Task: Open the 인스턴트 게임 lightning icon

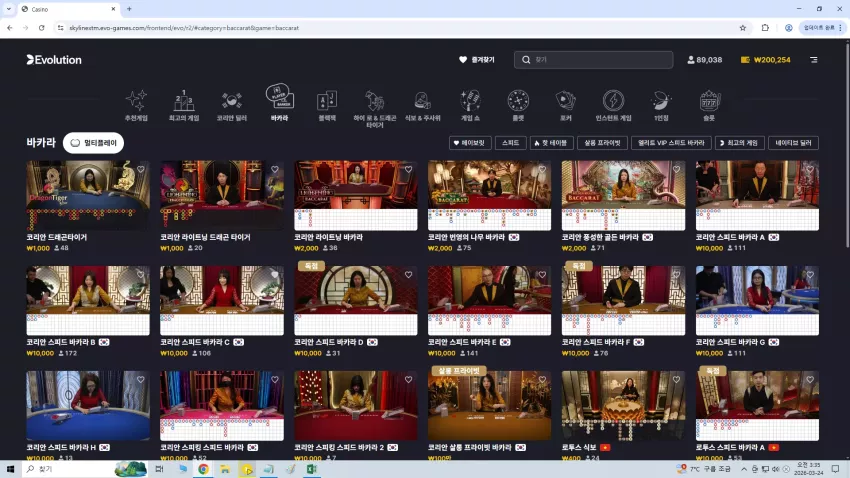Action: tap(613, 100)
